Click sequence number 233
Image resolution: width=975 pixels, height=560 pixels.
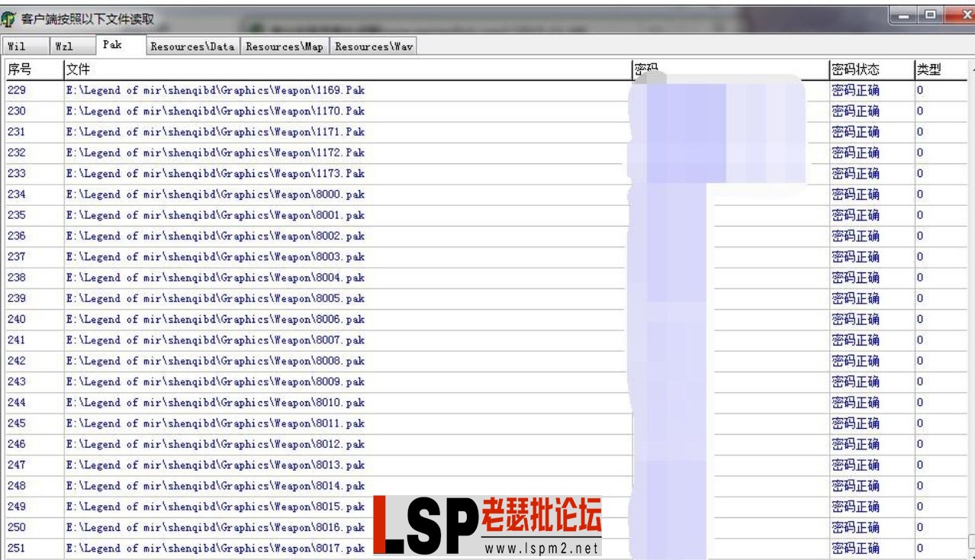[17, 173]
